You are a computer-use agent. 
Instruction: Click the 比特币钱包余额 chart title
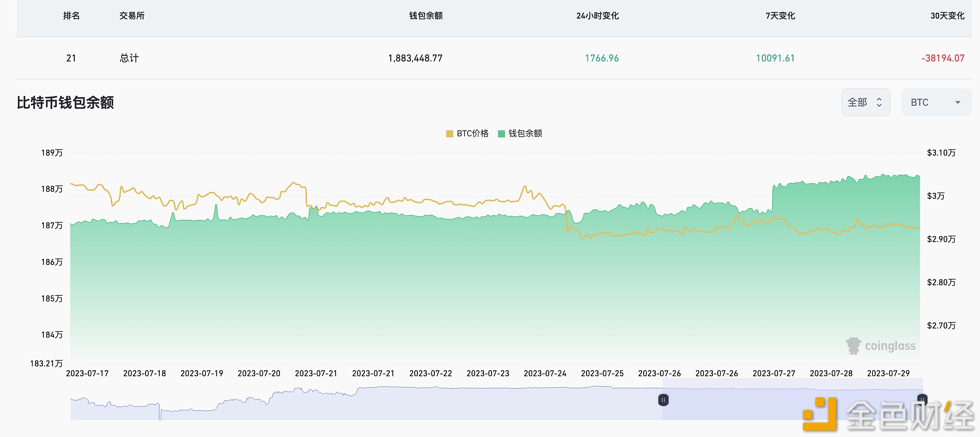pyautogui.click(x=65, y=103)
